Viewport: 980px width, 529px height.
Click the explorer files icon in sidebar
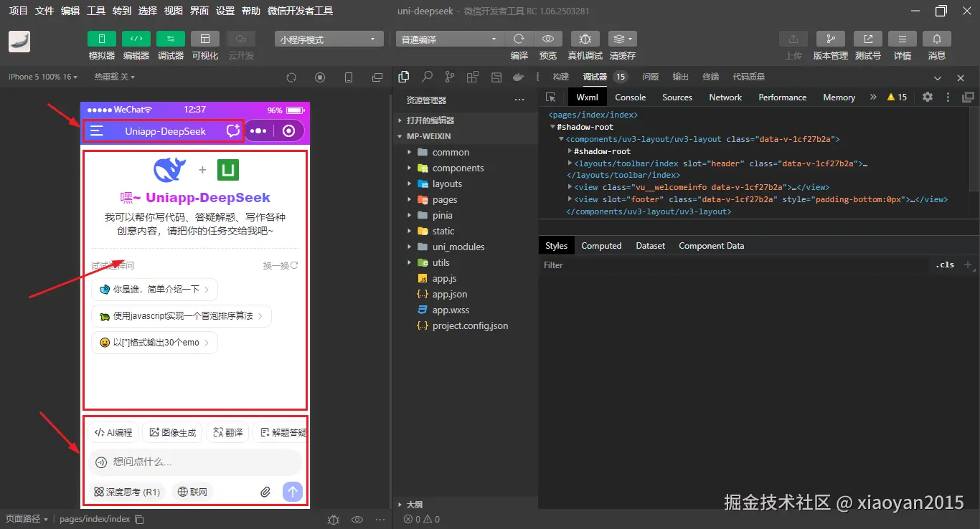pyautogui.click(x=404, y=77)
